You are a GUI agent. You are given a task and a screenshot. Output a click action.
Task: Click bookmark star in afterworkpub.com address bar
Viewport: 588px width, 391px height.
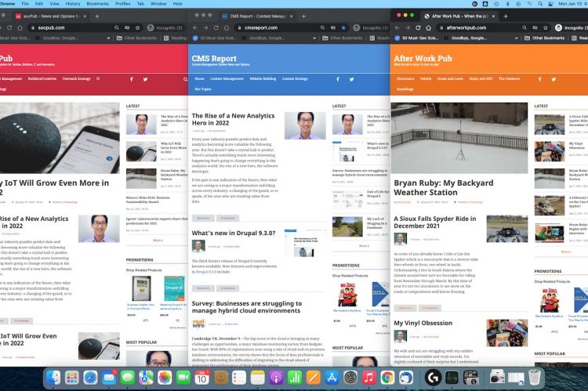click(546, 27)
